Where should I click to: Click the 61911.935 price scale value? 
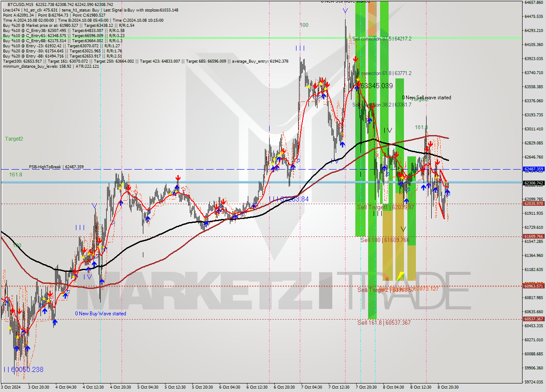[x=534, y=213]
